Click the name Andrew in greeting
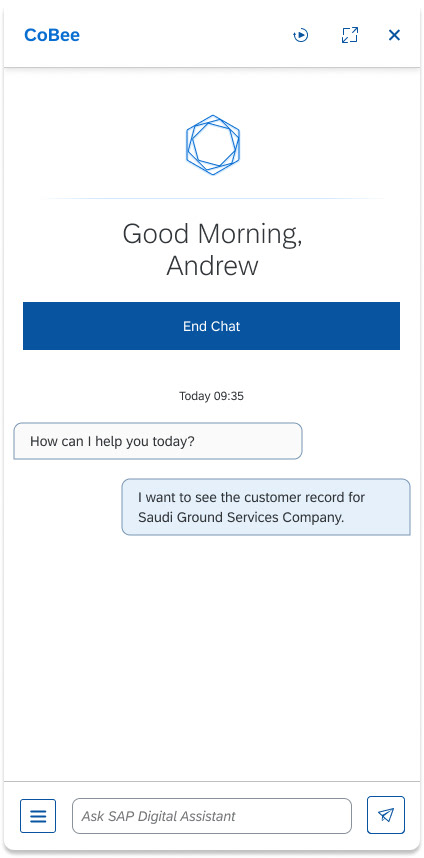The height and width of the screenshot is (858, 424). tap(212, 266)
